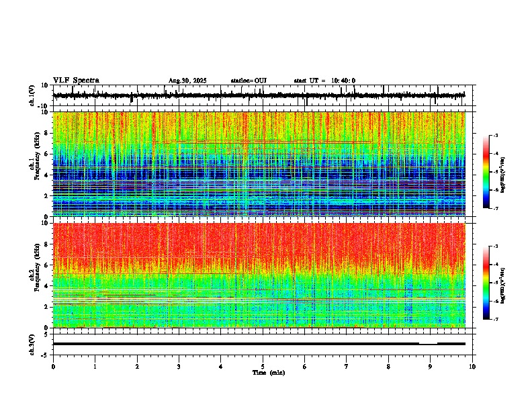
Task: Click the "station=OUI" header text
Action: 249,81
